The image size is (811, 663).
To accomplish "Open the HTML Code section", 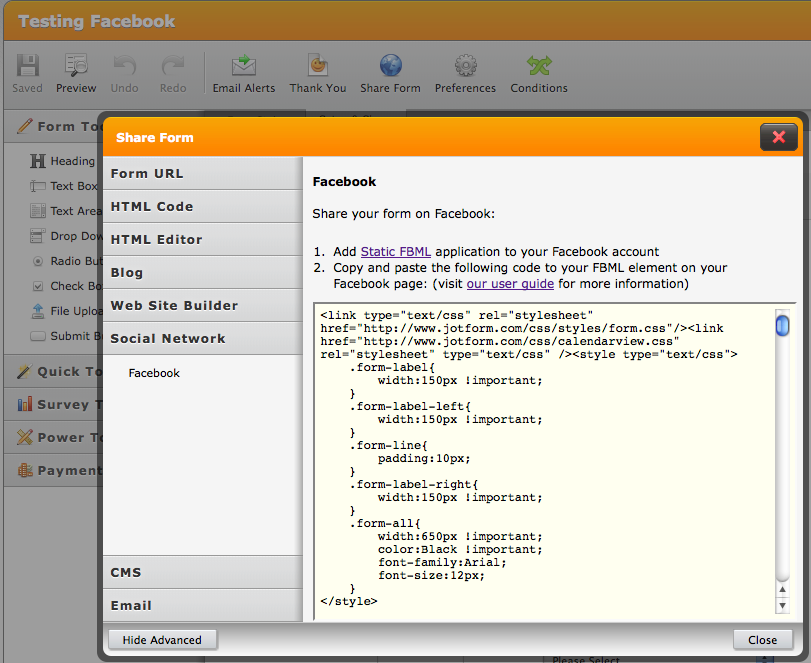I will point(202,206).
